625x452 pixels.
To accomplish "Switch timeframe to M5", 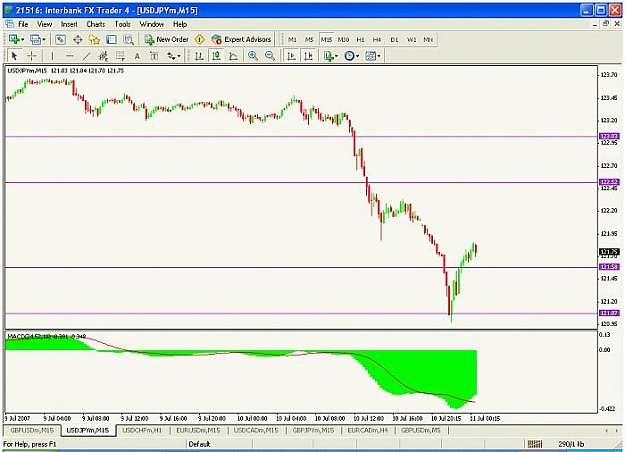I will click(309, 39).
